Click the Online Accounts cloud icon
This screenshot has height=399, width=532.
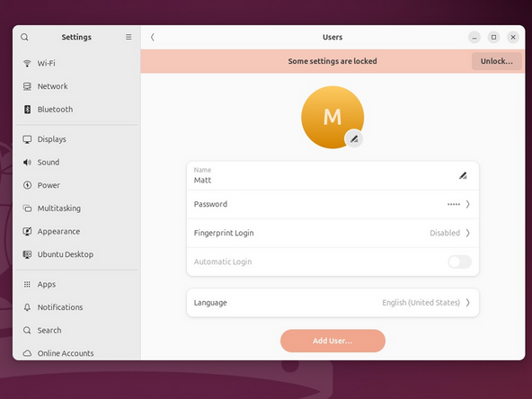[x=27, y=353]
